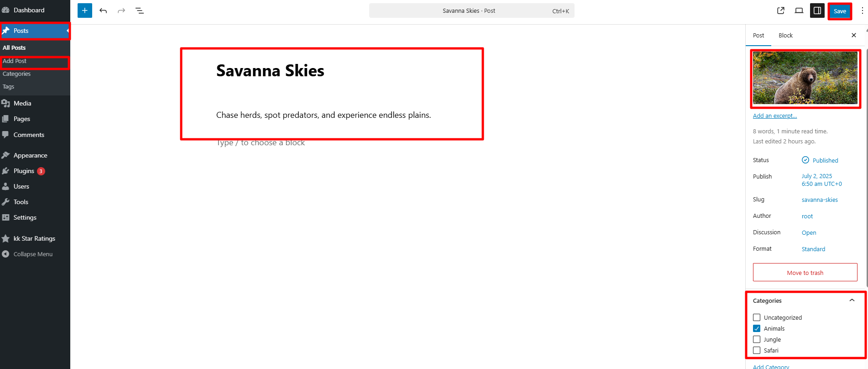Close the settings sidebar
Viewport: 868px width, 369px height.
(x=854, y=35)
